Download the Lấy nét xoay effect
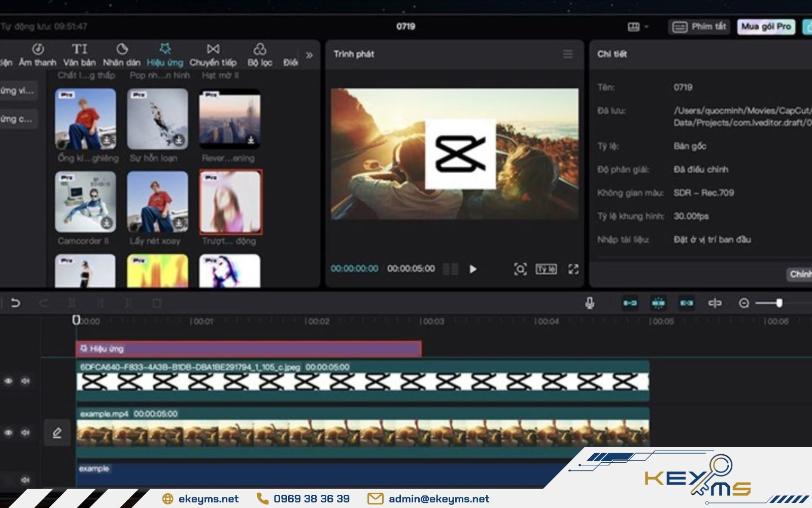Image resolution: width=812 pixels, height=508 pixels. (x=179, y=223)
